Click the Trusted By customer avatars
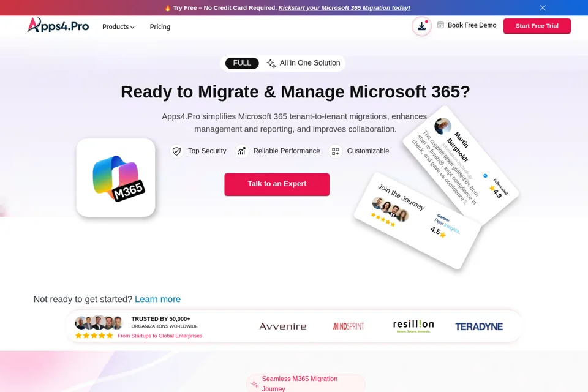 [98, 322]
